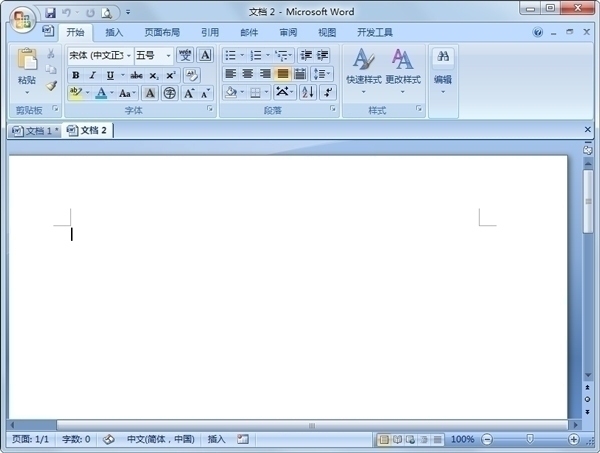This screenshot has width=600, height=453.
Task: Click the Save icon in quick access toolbar
Action: pyautogui.click(x=50, y=13)
